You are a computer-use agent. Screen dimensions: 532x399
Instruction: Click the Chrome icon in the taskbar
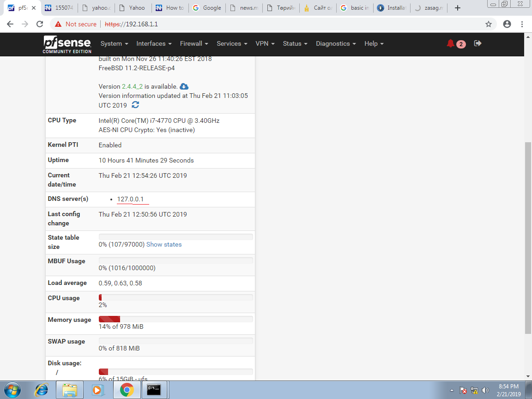coord(127,390)
